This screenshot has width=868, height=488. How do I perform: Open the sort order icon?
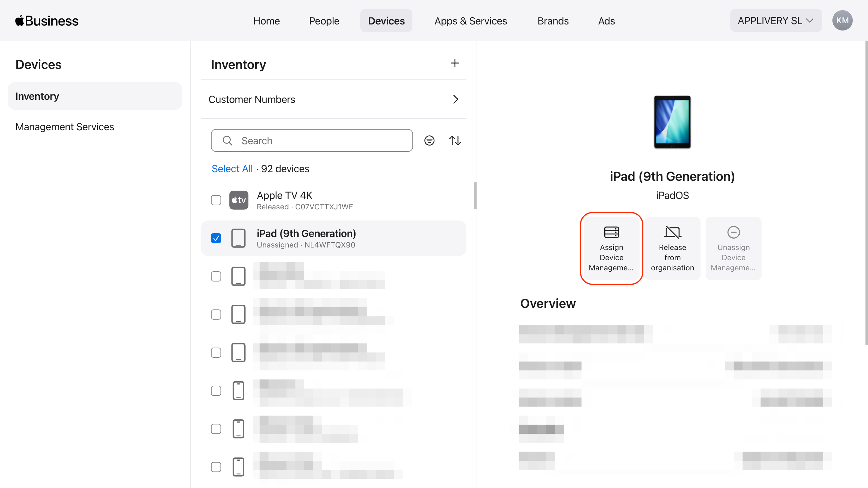[x=455, y=140]
